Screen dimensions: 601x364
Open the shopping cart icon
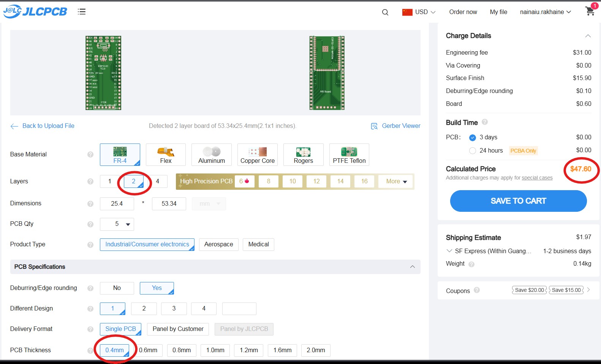[590, 11]
